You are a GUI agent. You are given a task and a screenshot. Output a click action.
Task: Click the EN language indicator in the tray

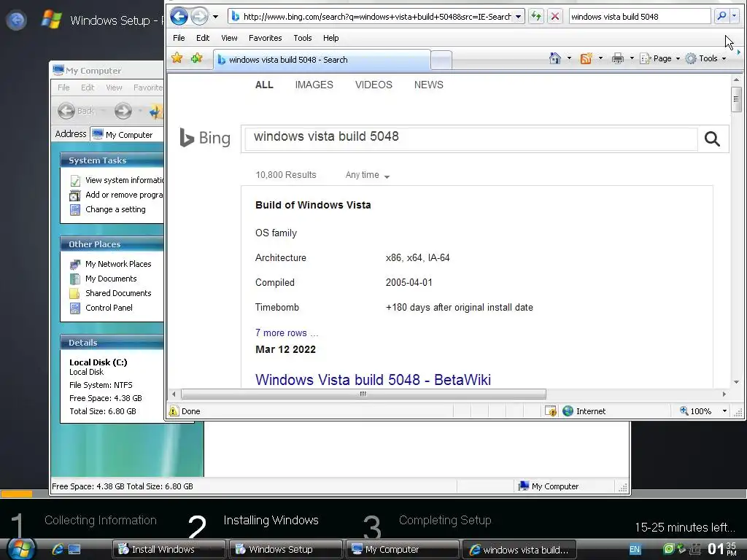635,550
